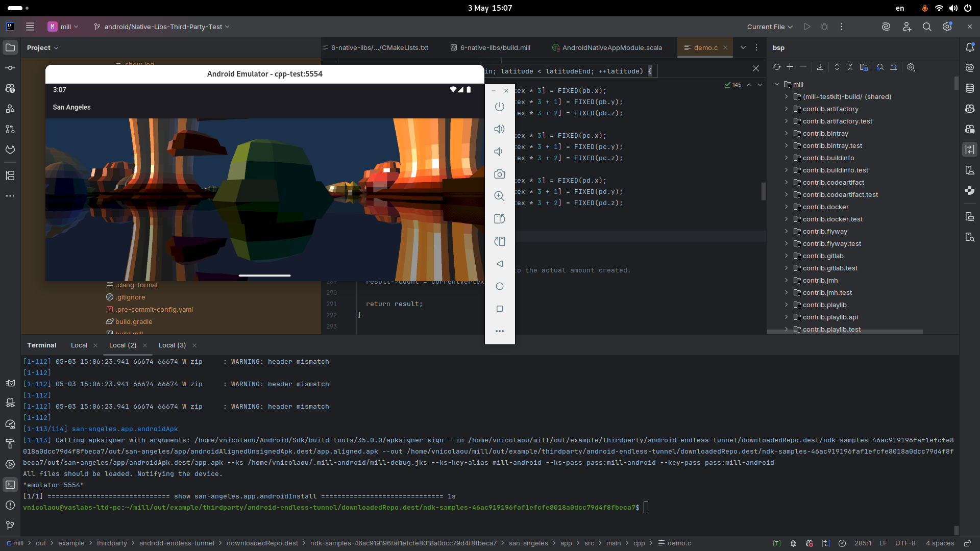980x551 pixels.
Task: Open the Structure tool window icon
Action: pos(10,176)
